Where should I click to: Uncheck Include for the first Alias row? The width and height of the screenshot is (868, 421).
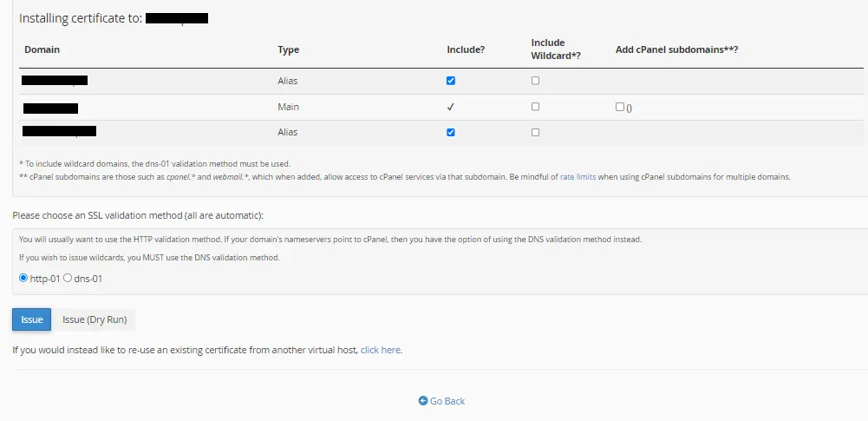pos(451,81)
